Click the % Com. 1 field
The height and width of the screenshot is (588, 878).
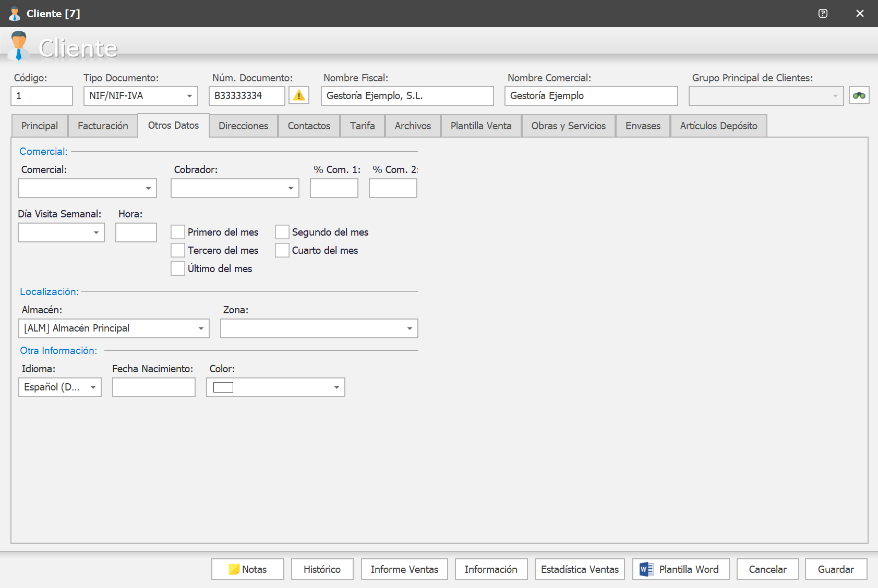click(334, 188)
